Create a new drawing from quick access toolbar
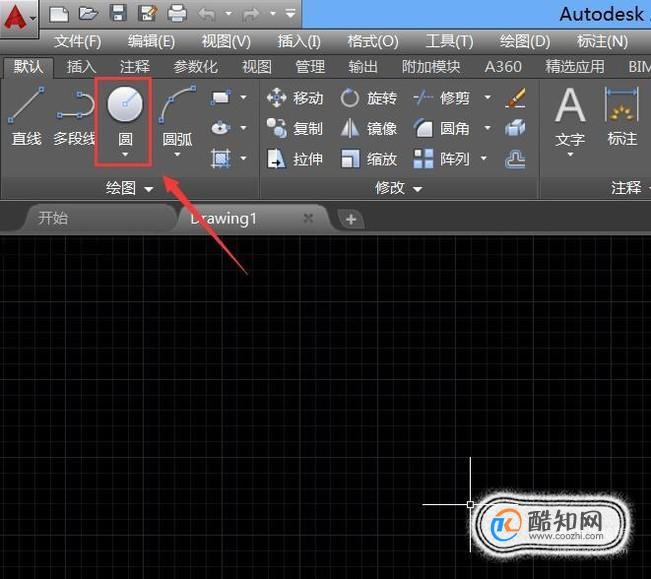651x579 pixels. pos(59,14)
